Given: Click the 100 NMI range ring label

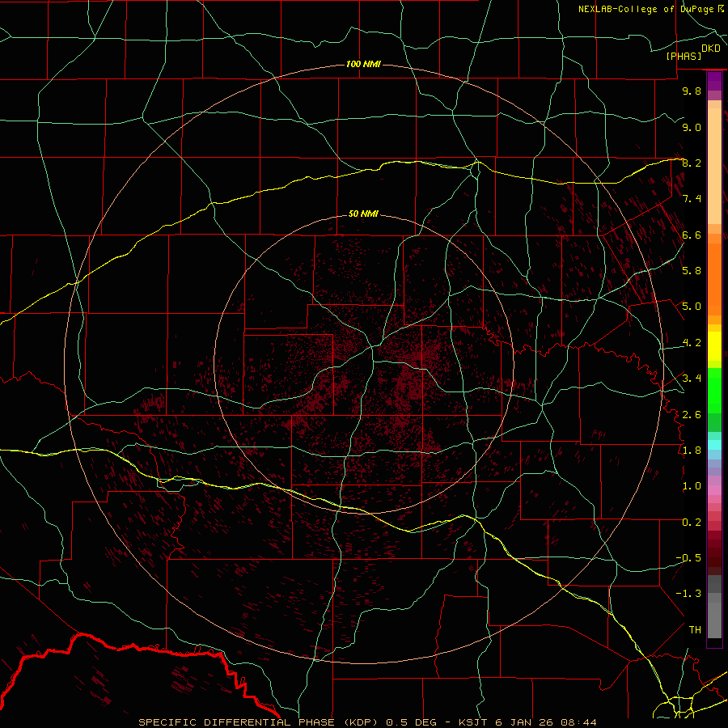Looking at the screenshot, I should pos(363,64).
